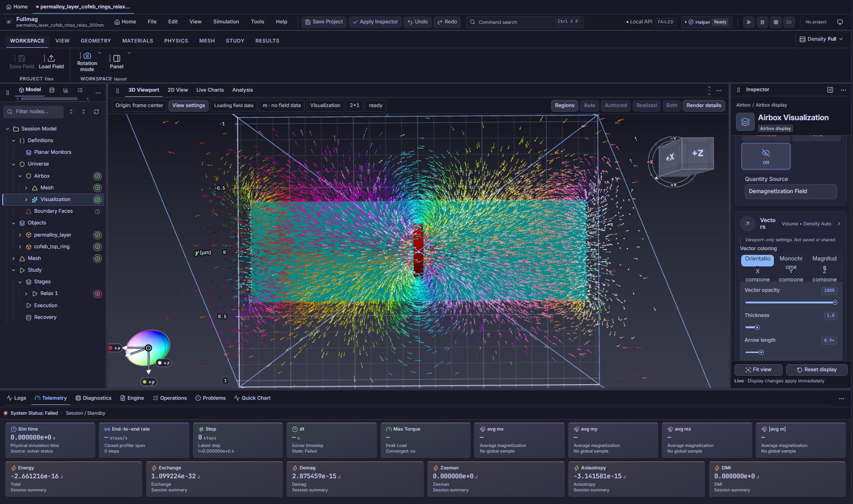Click the Load Field icon

pyautogui.click(x=51, y=58)
